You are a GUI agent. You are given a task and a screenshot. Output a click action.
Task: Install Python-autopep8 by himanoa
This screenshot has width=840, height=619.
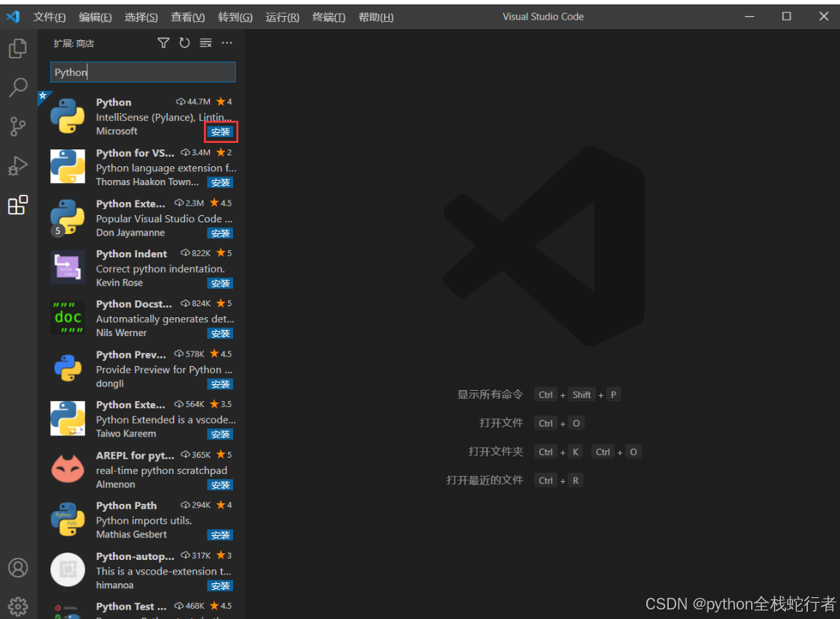(x=220, y=585)
